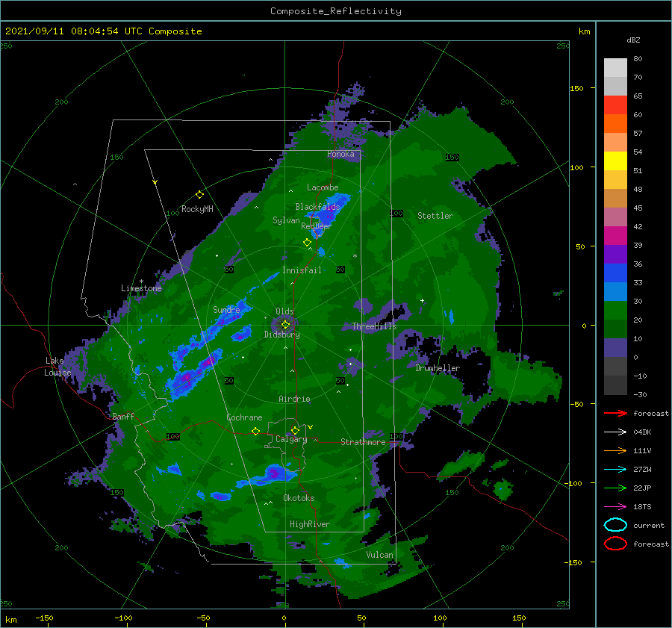The image size is (672, 628).
Task: Click the Ponoka town label
Action: pyautogui.click(x=340, y=154)
